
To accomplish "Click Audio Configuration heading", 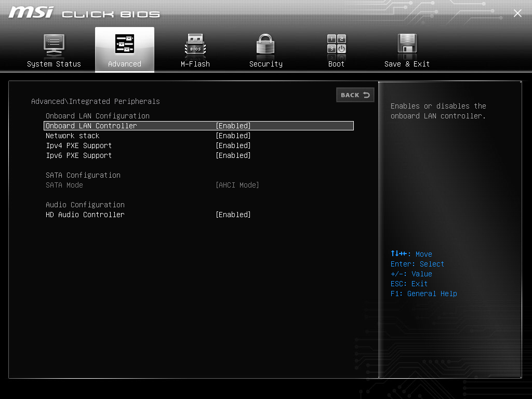I will click(x=85, y=205).
